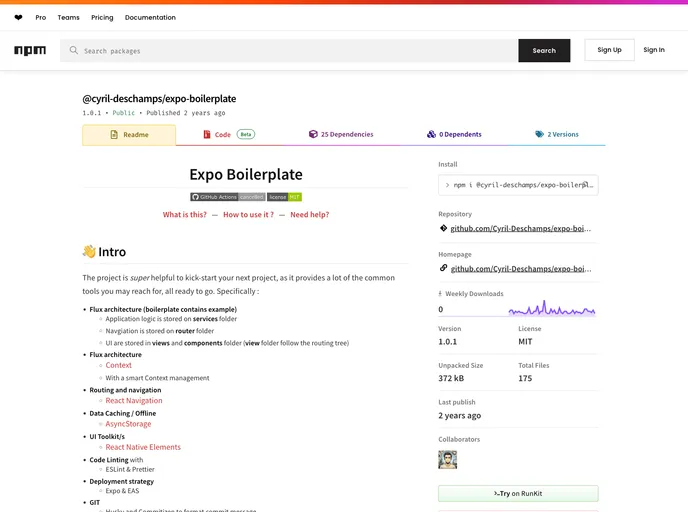
Task: Click the Unpacked Size value 372 kB
Action: 451,378
